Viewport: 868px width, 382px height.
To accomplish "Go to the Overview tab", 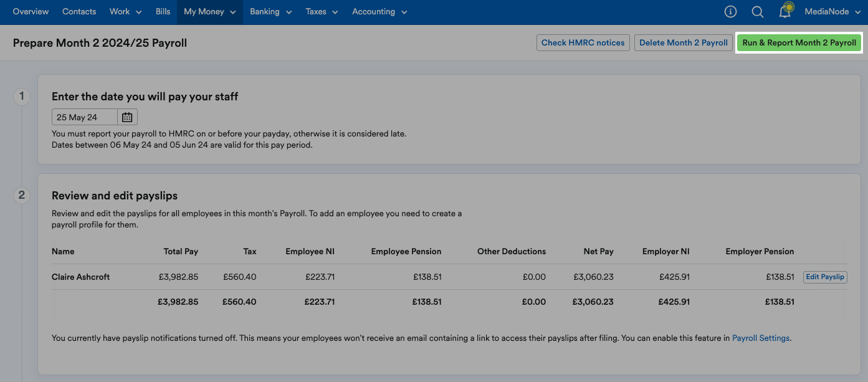I will (x=31, y=12).
